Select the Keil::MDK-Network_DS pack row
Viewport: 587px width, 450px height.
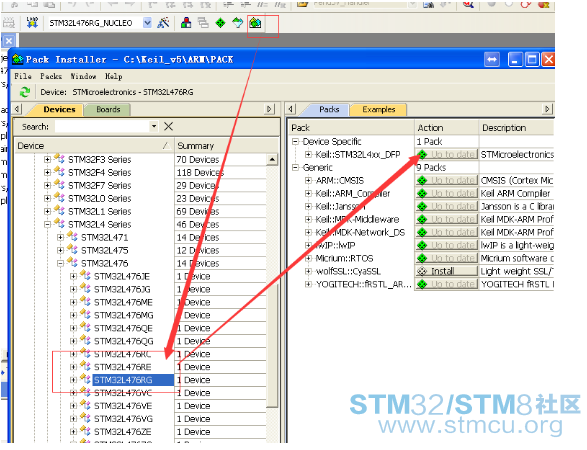coord(360,232)
